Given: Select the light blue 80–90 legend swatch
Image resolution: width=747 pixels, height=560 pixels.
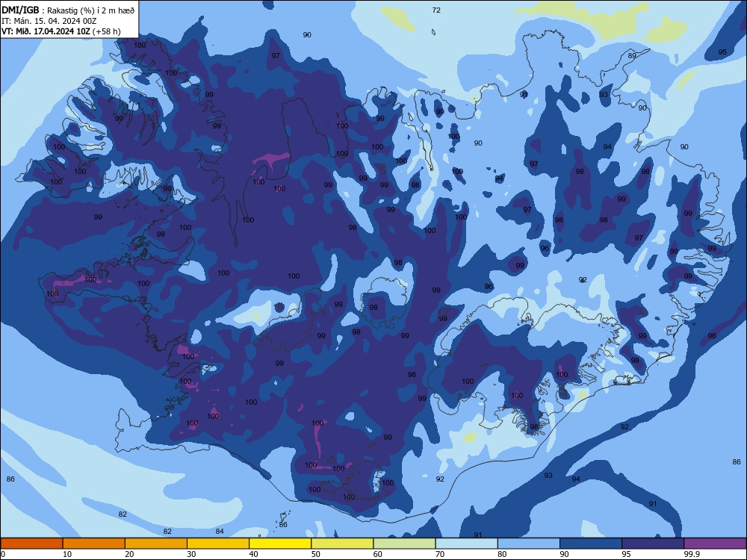Looking at the screenshot, I should [x=529, y=544].
